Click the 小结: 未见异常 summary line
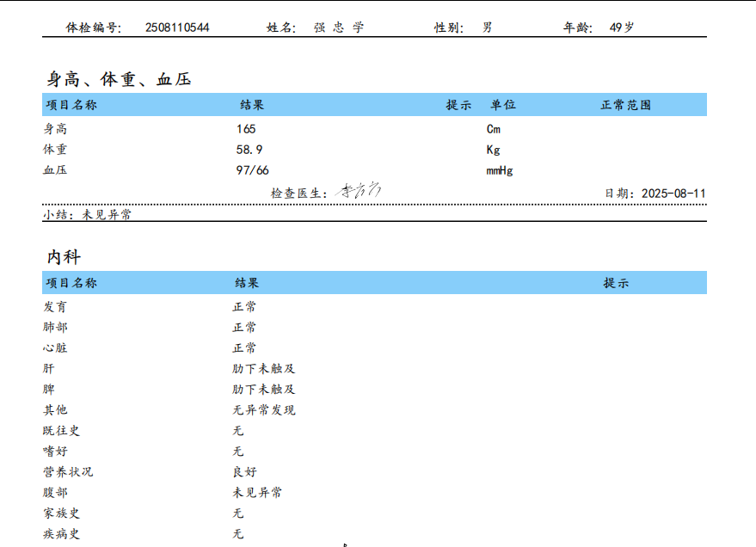 [x=87, y=215]
